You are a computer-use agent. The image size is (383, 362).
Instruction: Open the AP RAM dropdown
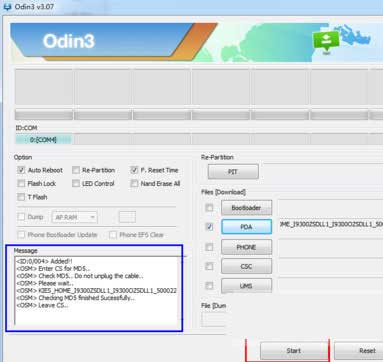75,217
